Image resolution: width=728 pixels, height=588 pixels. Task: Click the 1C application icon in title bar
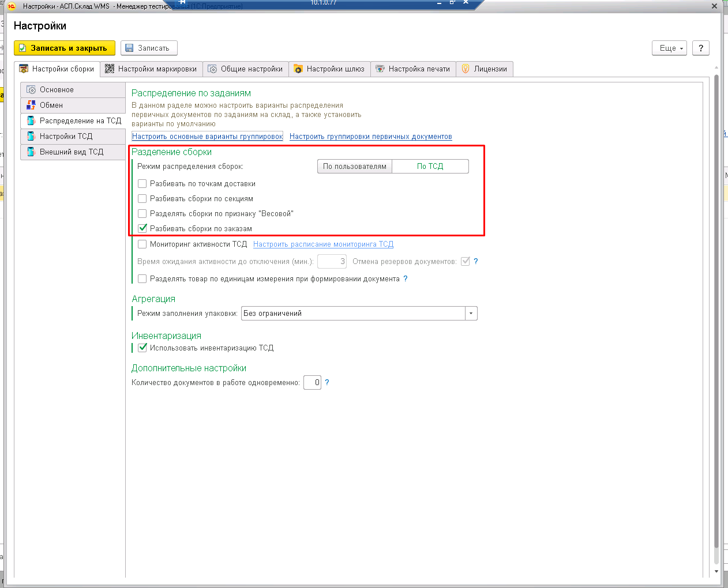pyautogui.click(x=11, y=6)
